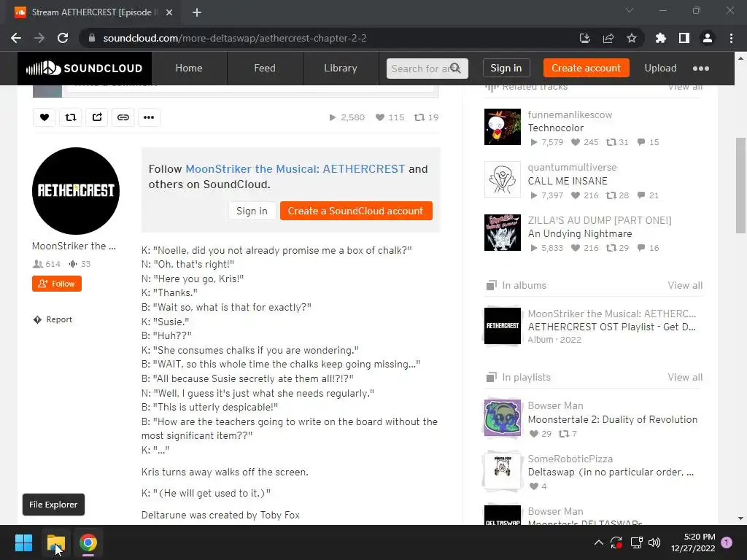Open An Undying Nightmare track
The image size is (747, 560).
[580, 234]
